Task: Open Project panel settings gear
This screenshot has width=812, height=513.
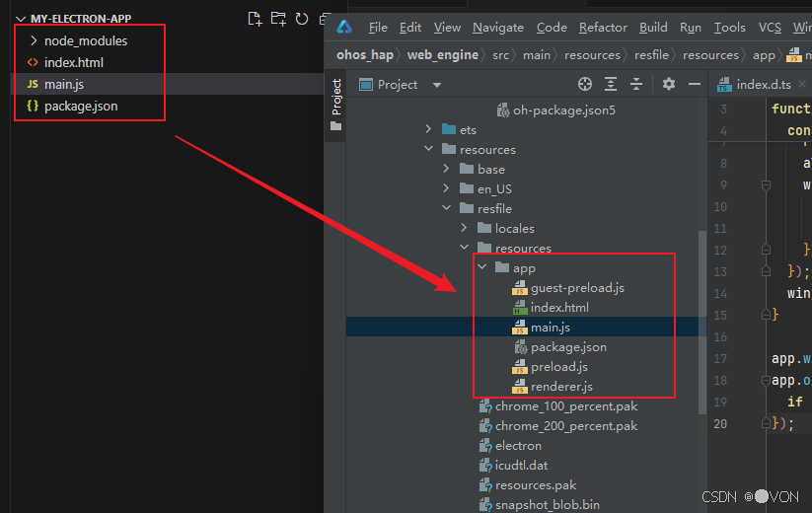Action: coord(669,84)
